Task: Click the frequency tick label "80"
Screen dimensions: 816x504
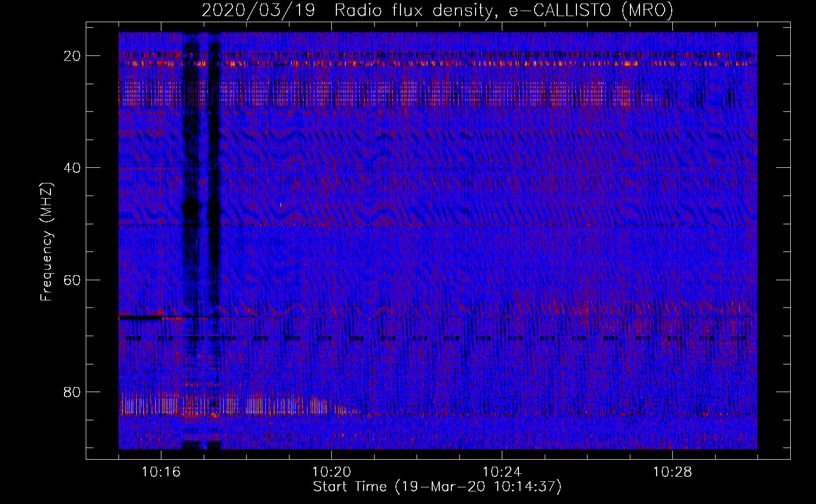Action: pyautogui.click(x=73, y=392)
